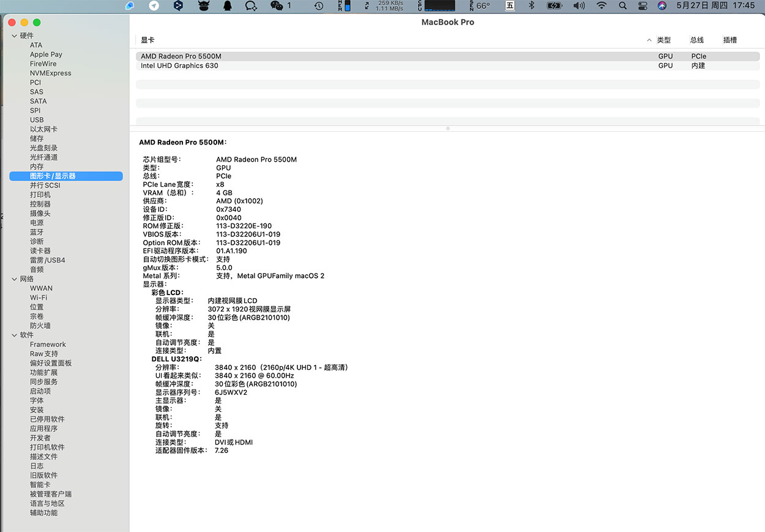Select 以太网卡 in the sidebar
The image size is (765, 532).
click(43, 129)
